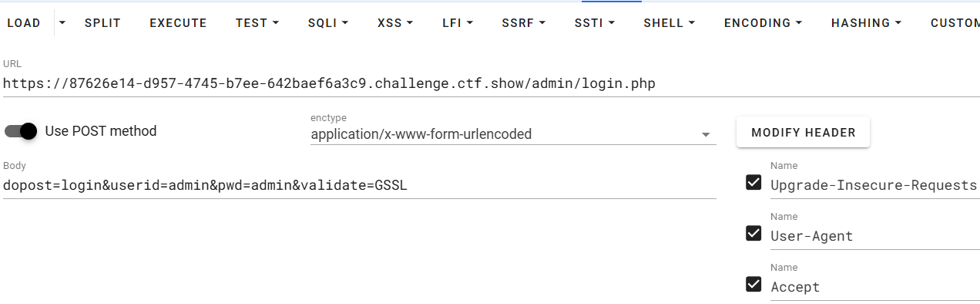Open the SSTI menu

(595, 23)
